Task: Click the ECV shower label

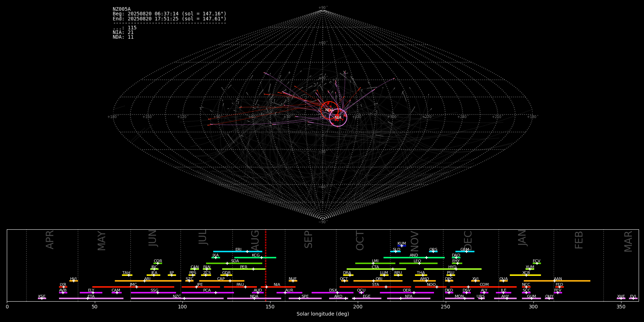Action: point(537,261)
